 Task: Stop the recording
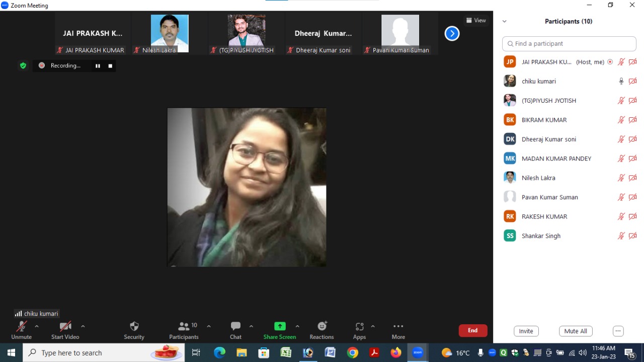tap(110, 66)
